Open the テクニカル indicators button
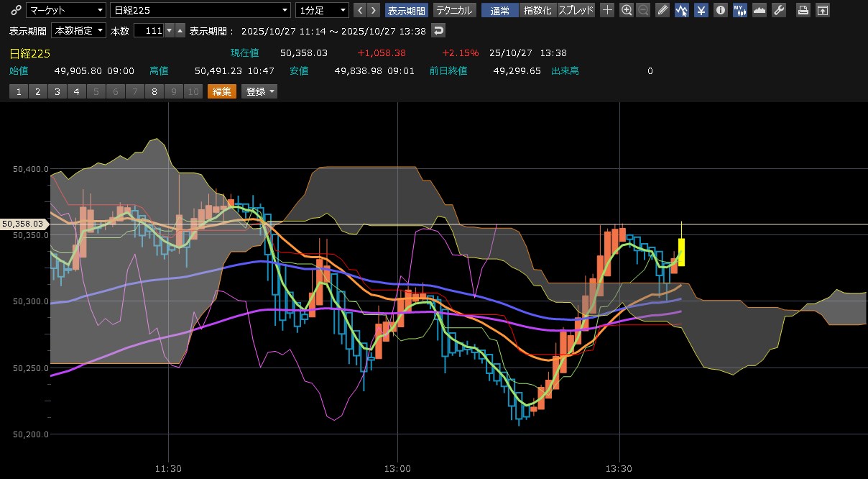The height and width of the screenshot is (479, 868). [x=454, y=10]
